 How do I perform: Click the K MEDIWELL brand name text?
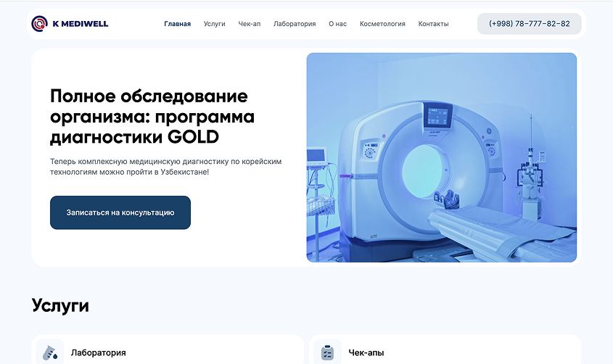pyautogui.click(x=81, y=24)
